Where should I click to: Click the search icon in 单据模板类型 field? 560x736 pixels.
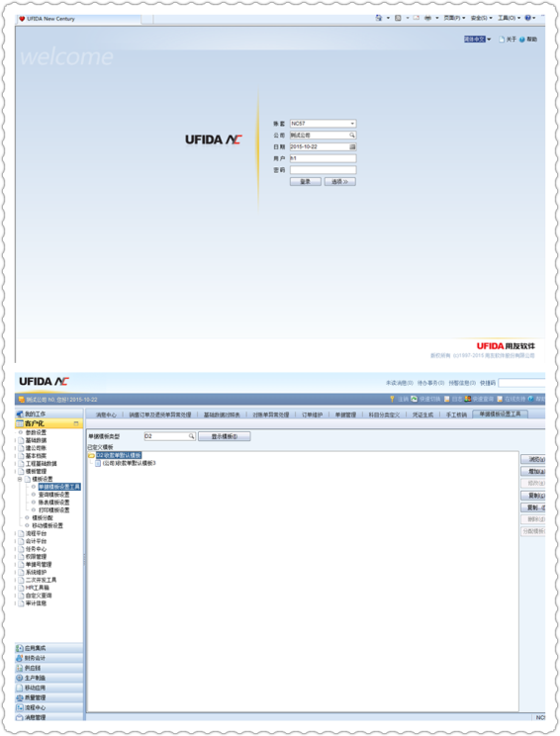[192, 436]
